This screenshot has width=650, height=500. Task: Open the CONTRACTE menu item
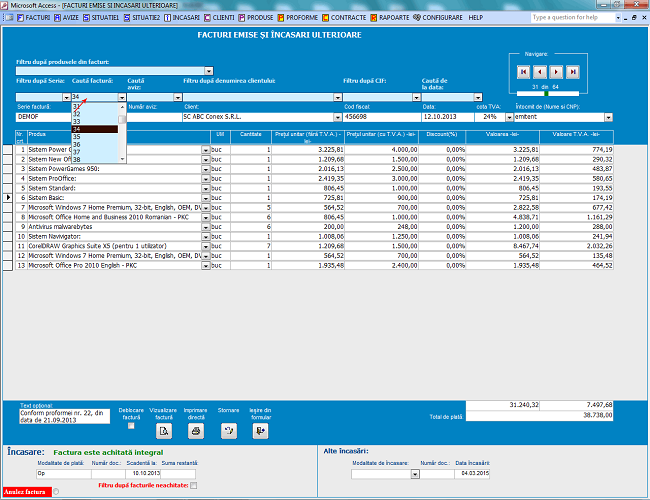tap(344, 17)
